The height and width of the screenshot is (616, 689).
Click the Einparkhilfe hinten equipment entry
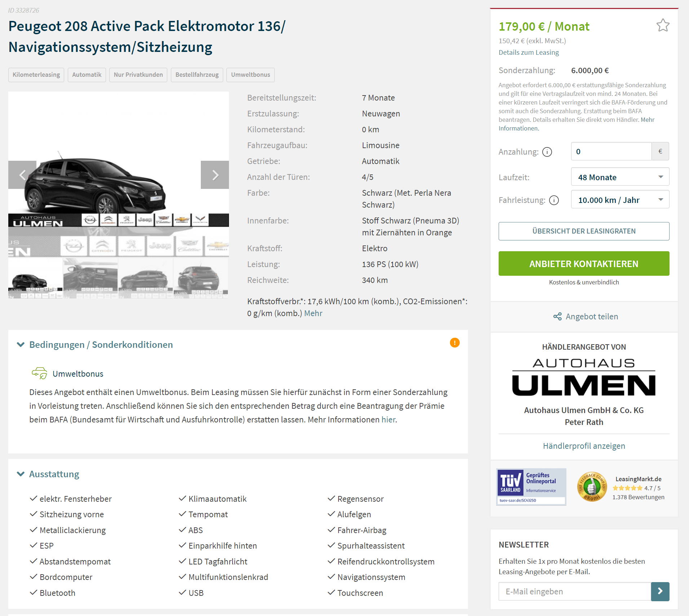tap(222, 546)
